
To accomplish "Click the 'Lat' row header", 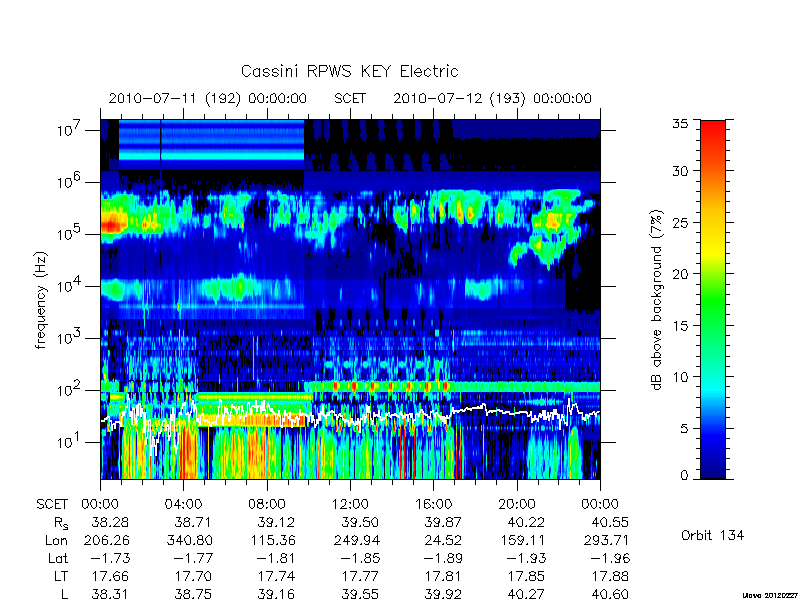I will tap(58, 559).
